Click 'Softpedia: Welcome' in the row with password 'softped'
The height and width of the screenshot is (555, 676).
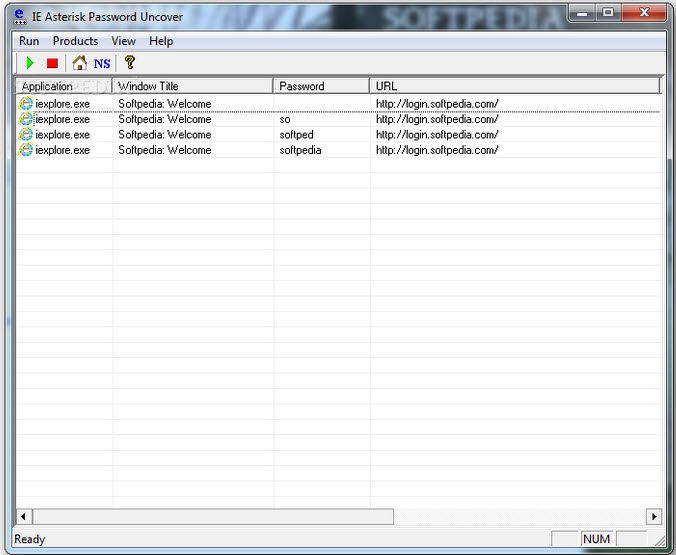165,135
